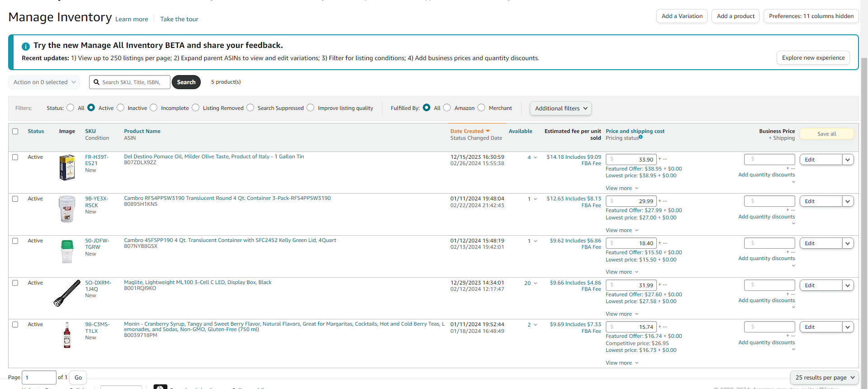Screen dimensions: 868x389
Task: Set Fulfilled By to All
Action: (x=427, y=108)
